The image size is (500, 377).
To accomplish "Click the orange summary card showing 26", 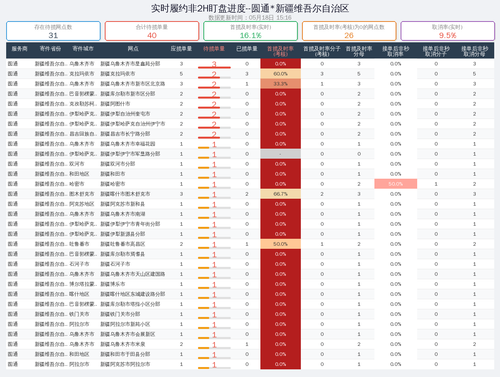I will pos(349,31).
